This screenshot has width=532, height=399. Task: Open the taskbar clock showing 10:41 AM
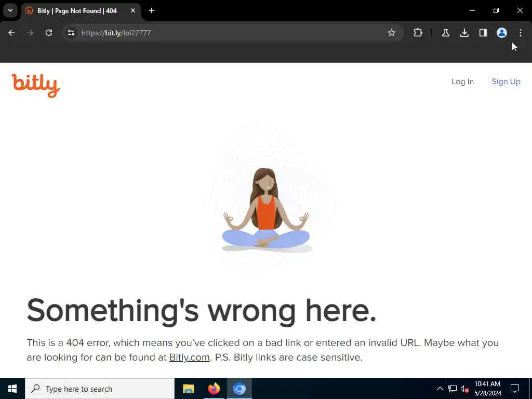pyautogui.click(x=487, y=389)
